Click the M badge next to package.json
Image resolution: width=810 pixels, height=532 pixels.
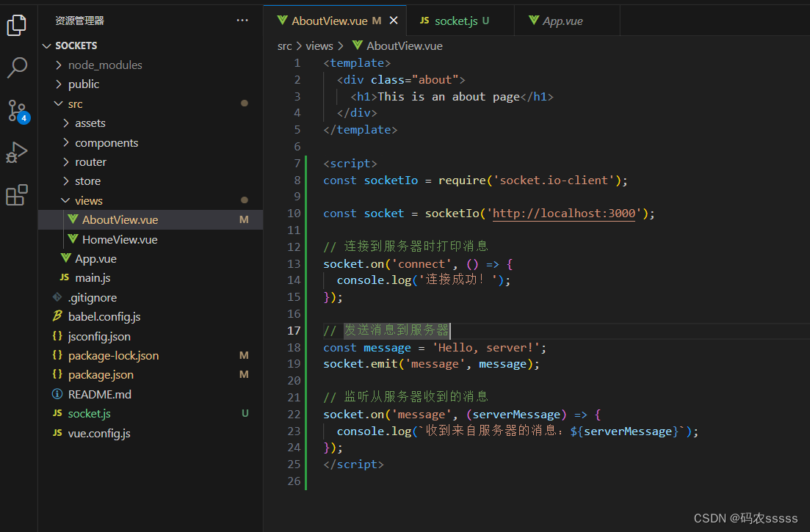point(243,374)
